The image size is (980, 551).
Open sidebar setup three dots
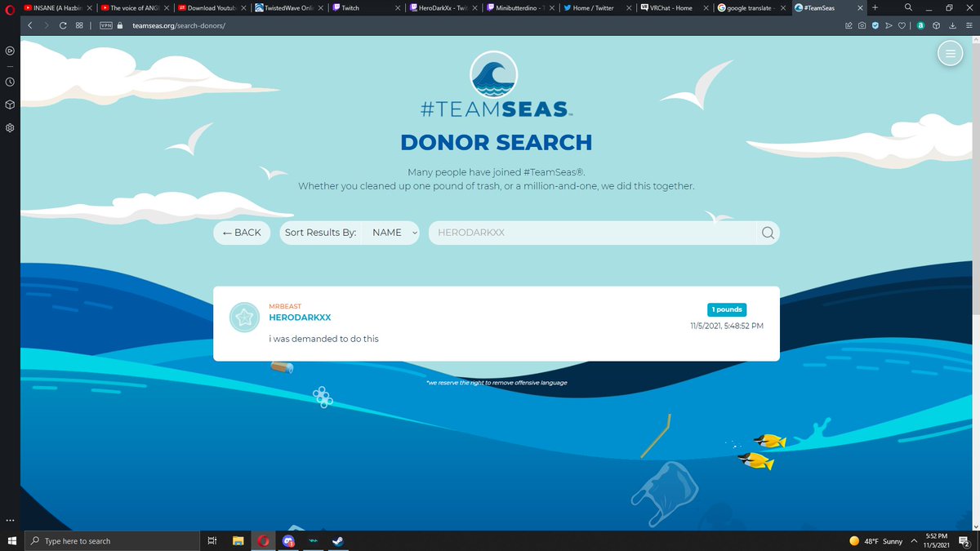10,521
